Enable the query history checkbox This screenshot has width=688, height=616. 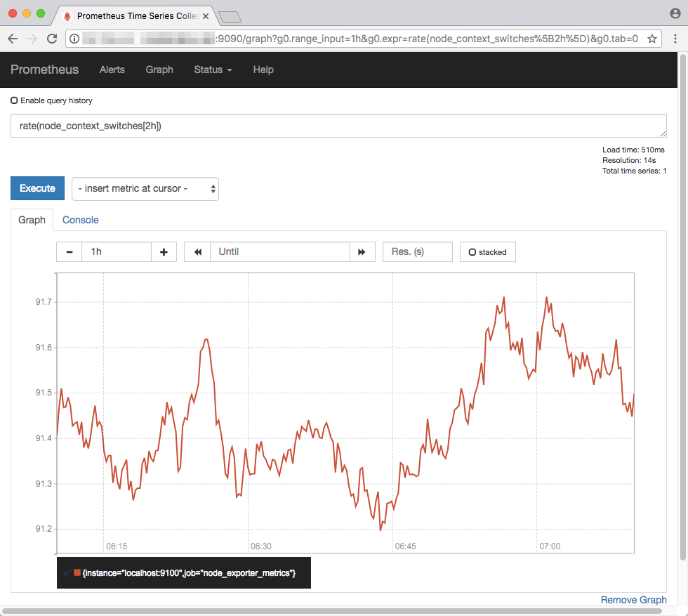14,100
